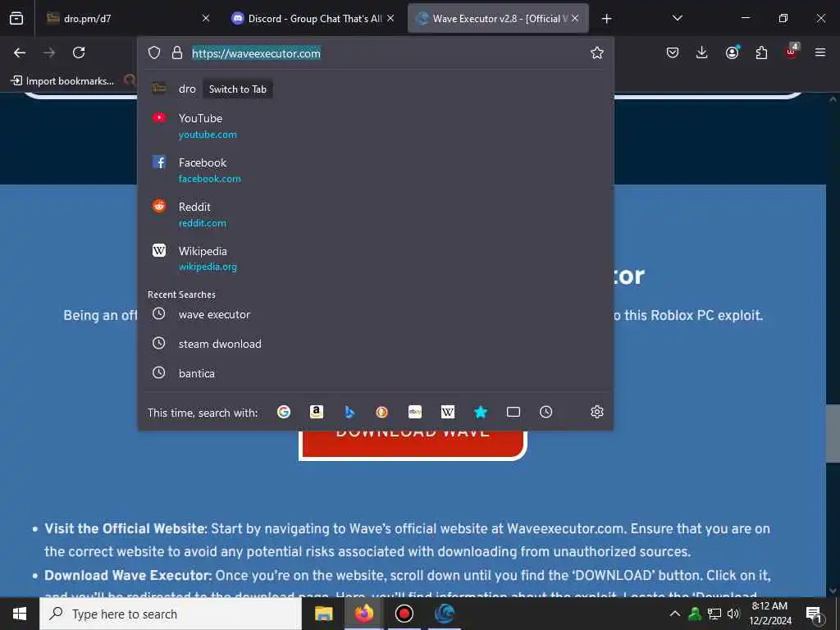Open Pocket save icon
This screenshot has width=840, height=630.
tap(673, 52)
